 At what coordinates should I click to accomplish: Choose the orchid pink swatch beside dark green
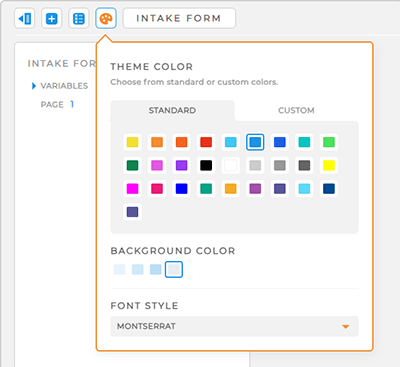pos(157,166)
